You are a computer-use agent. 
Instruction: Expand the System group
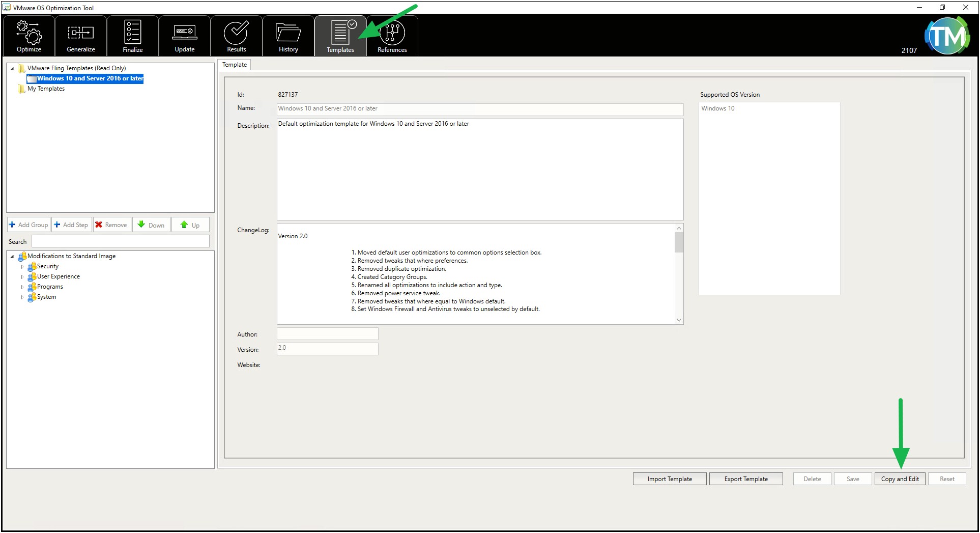coord(22,297)
